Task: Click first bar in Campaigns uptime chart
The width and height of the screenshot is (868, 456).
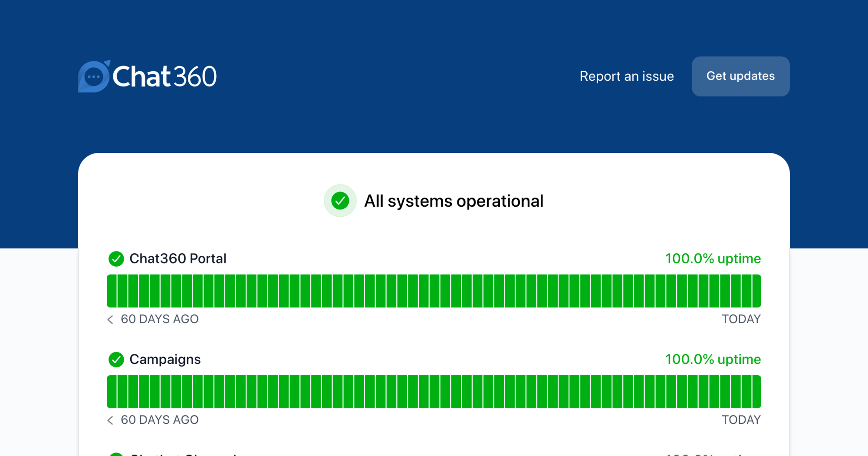Action: pos(112,392)
